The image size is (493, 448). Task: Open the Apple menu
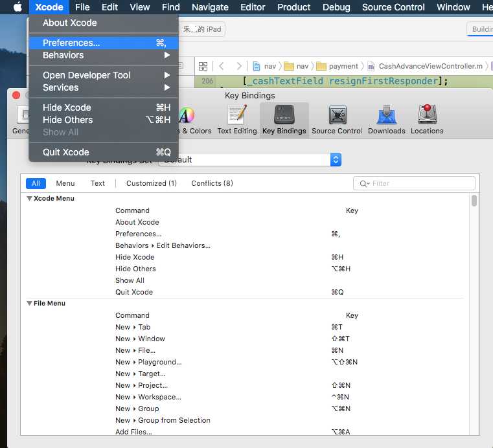(x=17, y=7)
